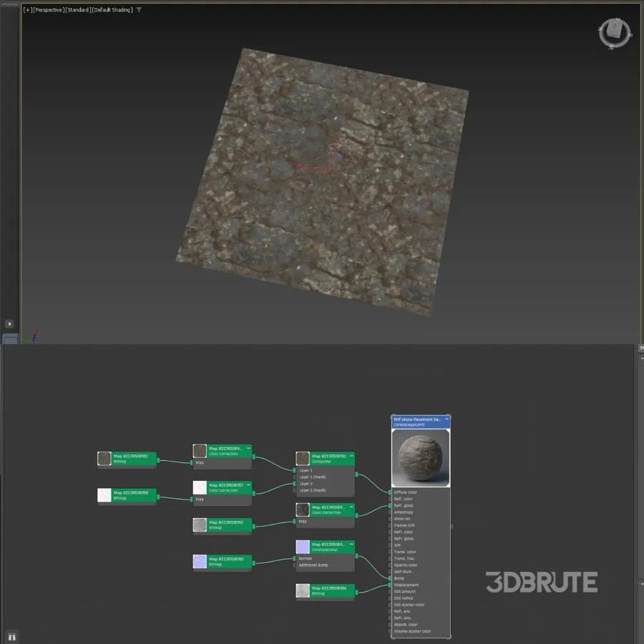Click white thumbnail of Bitmap Map #2139508918
This screenshot has width=644, height=644.
[x=104, y=495]
